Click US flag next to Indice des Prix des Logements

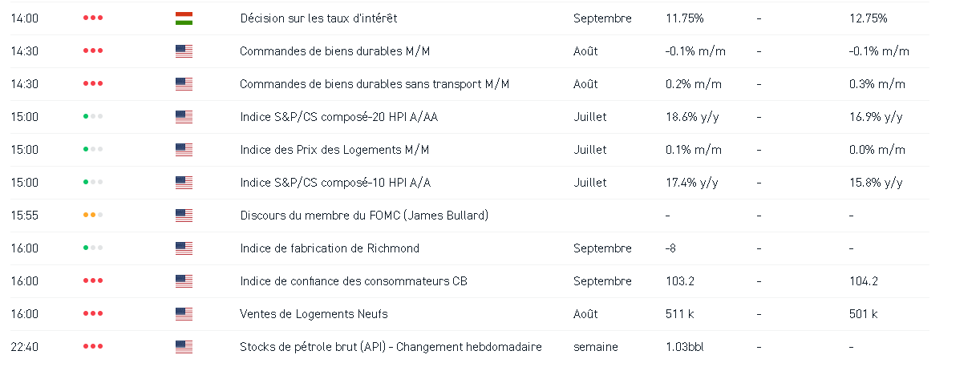[x=184, y=150]
